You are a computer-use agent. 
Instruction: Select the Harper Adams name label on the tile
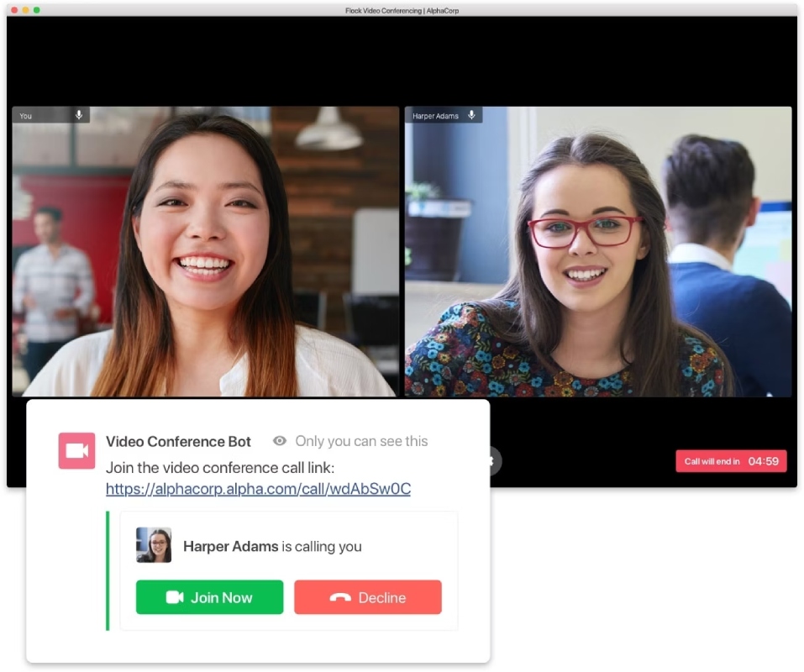point(435,116)
